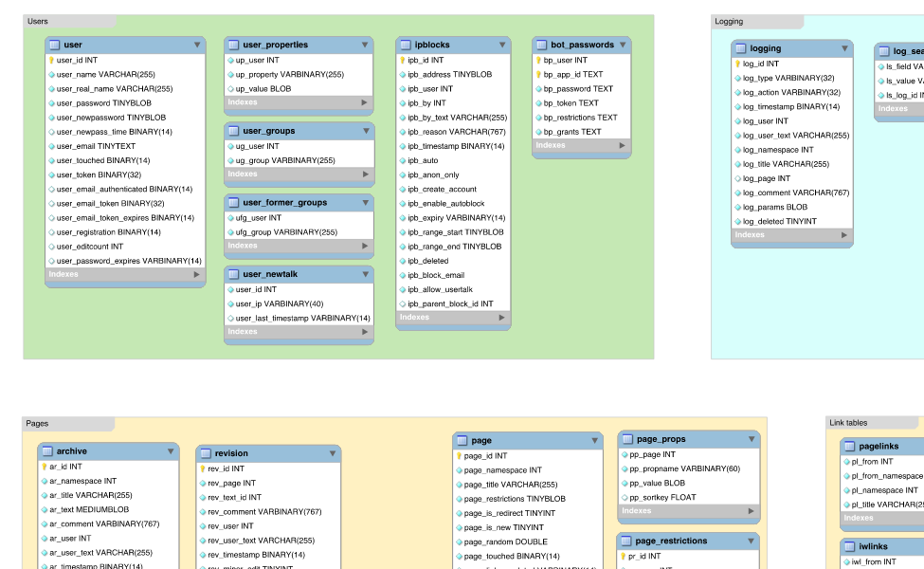Collapse the user table via header arrow

[197, 45]
